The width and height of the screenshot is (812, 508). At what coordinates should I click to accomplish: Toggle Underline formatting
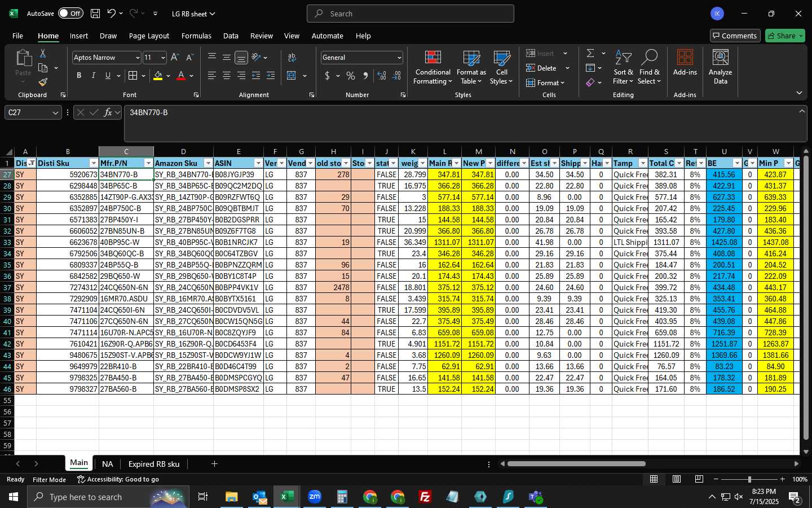(x=108, y=76)
